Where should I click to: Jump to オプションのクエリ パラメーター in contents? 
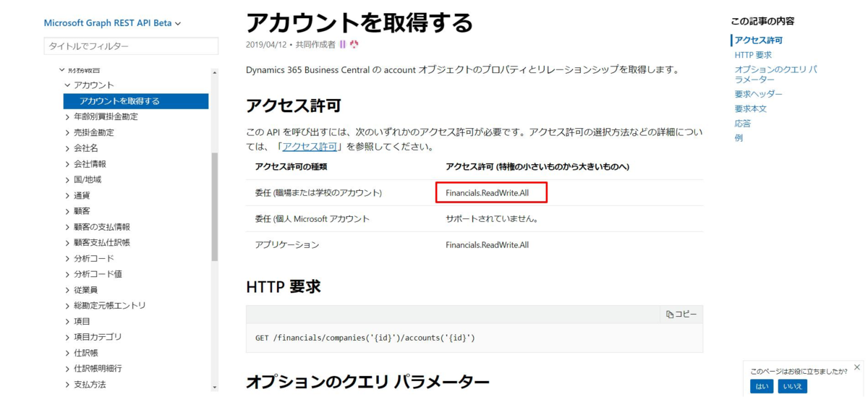[776, 74]
